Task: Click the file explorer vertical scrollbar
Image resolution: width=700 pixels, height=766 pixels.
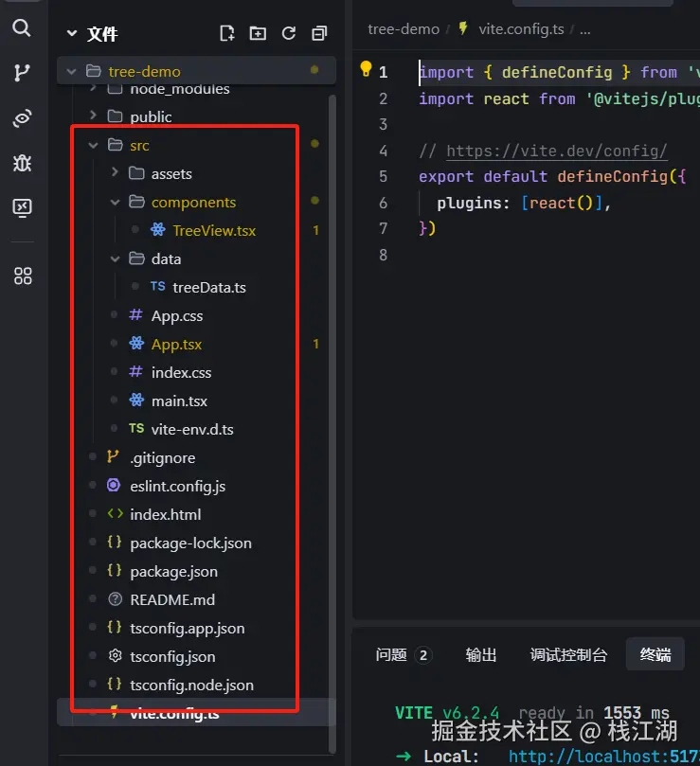Action: pyautogui.click(x=332, y=424)
